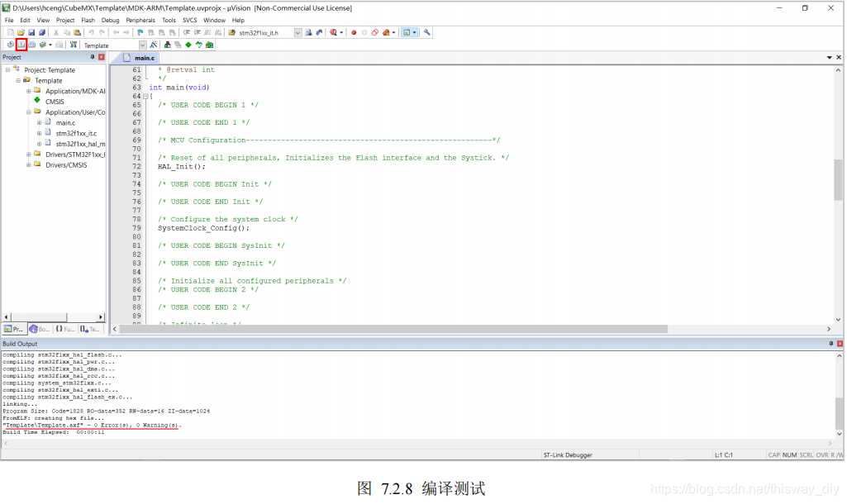Click the Open file folder icon
This screenshot has width=847, height=504.
tap(21, 32)
